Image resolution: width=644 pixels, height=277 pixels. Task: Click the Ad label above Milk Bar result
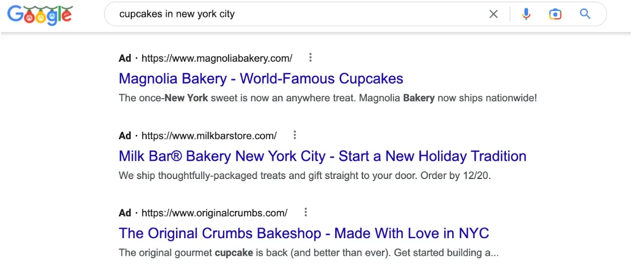pyautogui.click(x=125, y=135)
